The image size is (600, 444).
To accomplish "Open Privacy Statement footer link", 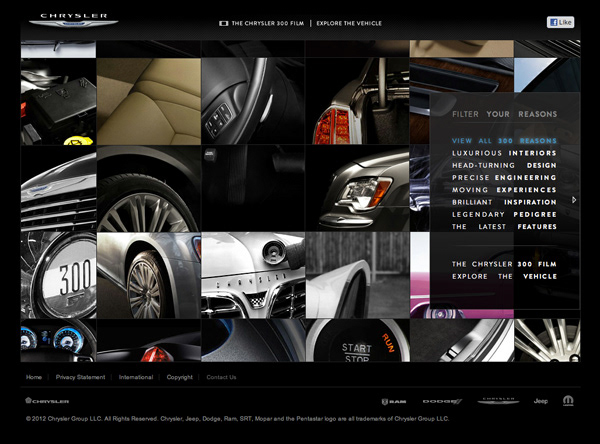I will (80, 377).
